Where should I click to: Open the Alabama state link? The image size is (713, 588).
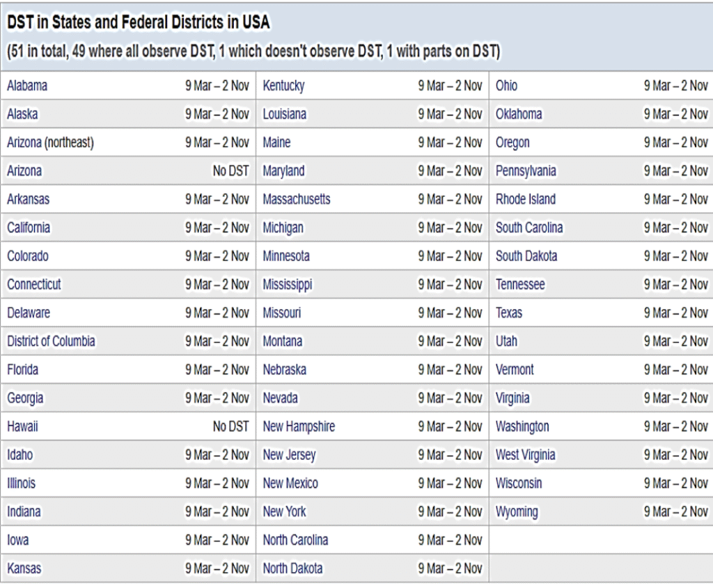[27, 86]
